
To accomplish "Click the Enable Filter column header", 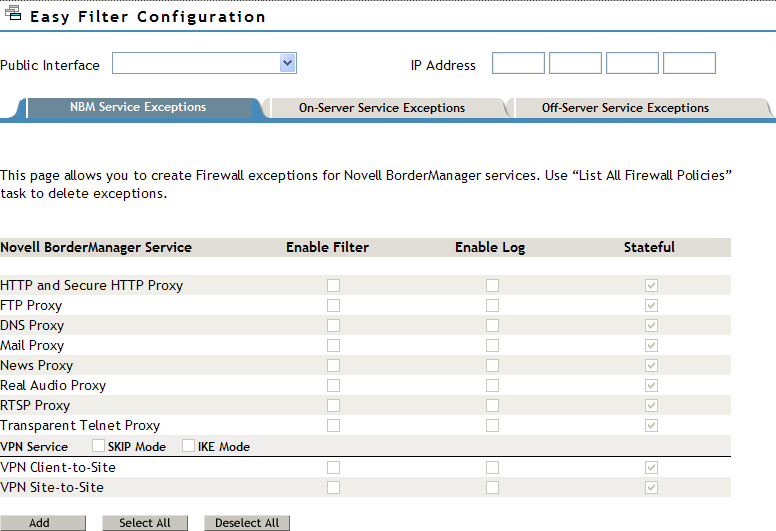I will (x=328, y=247).
